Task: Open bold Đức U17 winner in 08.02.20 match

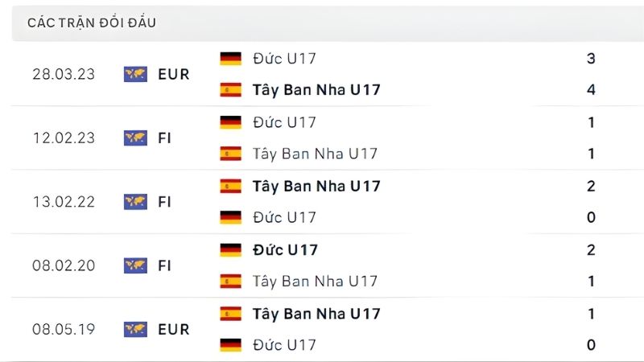Action: pyautogui.click(x=284, y=249)
